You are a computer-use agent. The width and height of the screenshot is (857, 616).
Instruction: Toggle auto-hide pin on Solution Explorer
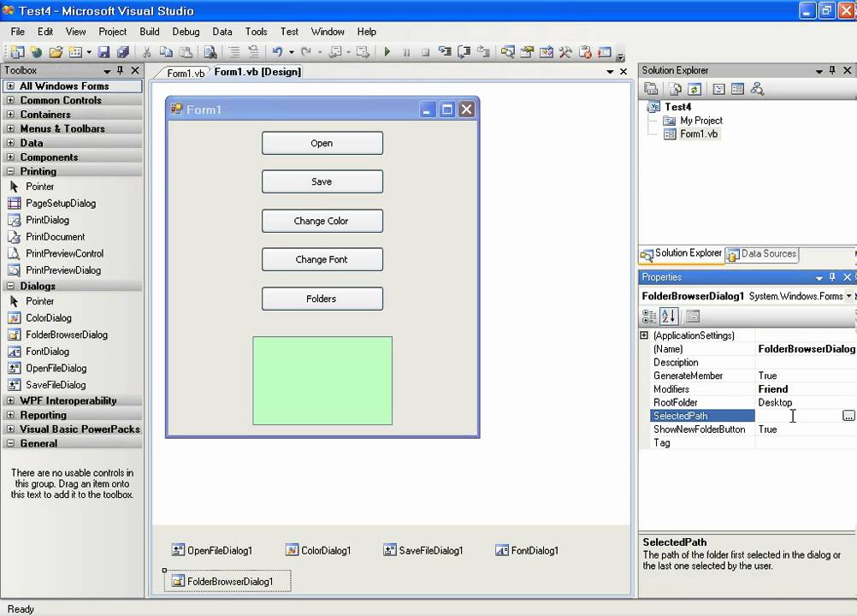pyautogui.click(x=832, y=70)
